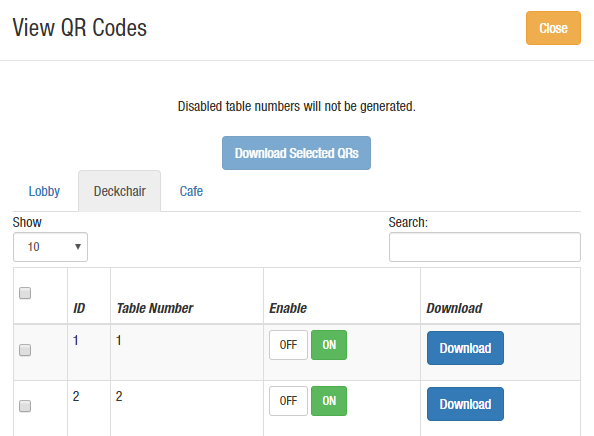Screen dimensions: 594x436
Task: Download the QR code for table 1
Action: 465,348
